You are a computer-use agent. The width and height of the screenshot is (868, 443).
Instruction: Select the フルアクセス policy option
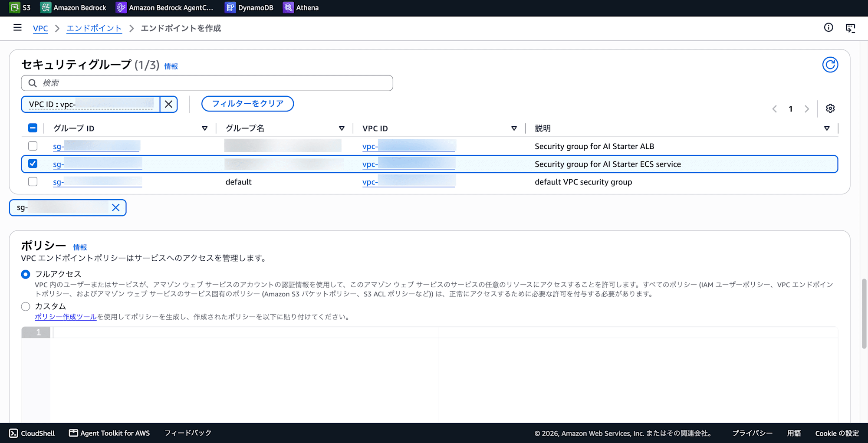click(26, 274)
